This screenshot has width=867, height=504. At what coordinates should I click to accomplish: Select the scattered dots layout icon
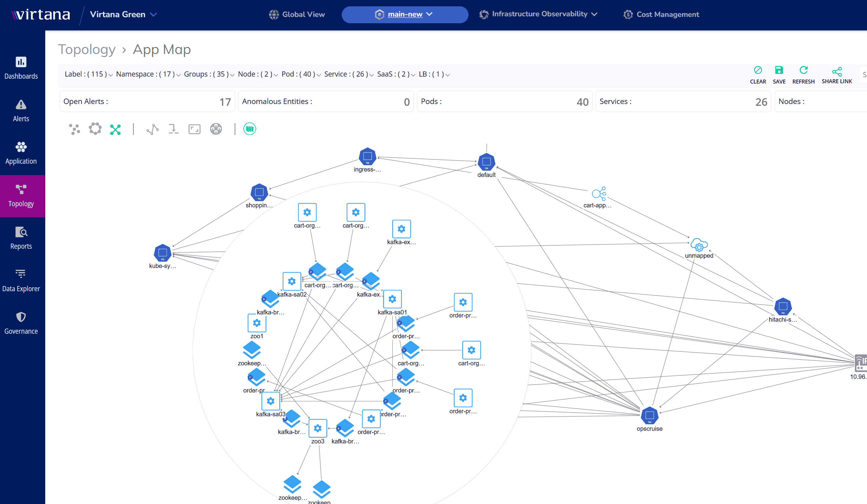pos(74,129)
